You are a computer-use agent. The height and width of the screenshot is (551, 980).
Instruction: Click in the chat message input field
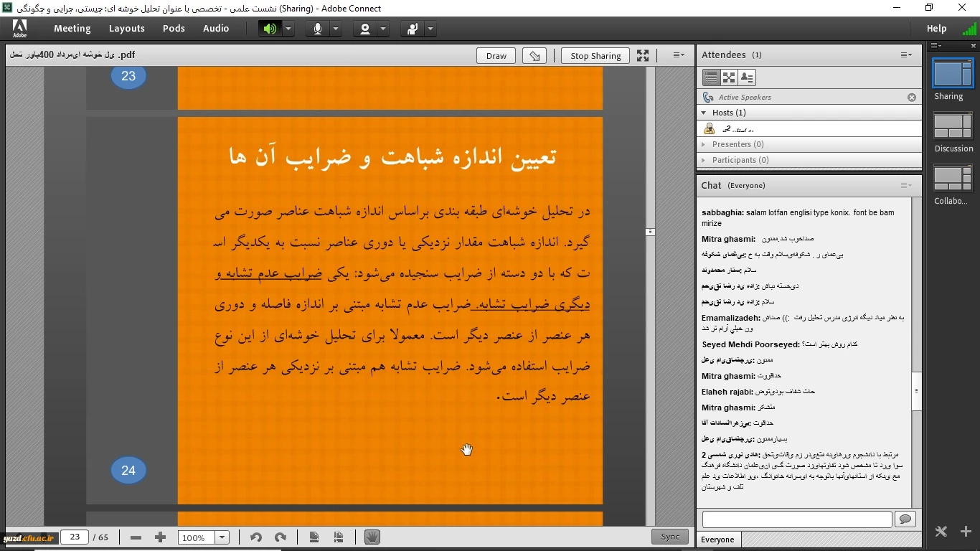coord(796,519)
